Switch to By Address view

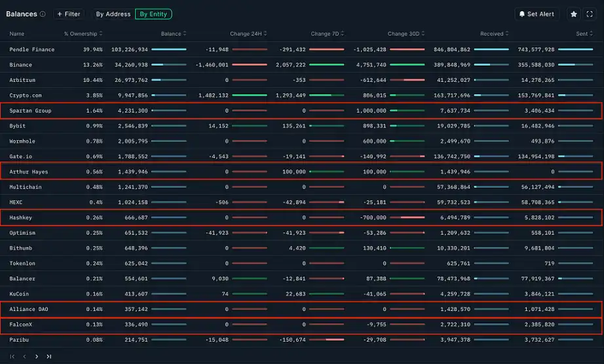pos(113,14)
